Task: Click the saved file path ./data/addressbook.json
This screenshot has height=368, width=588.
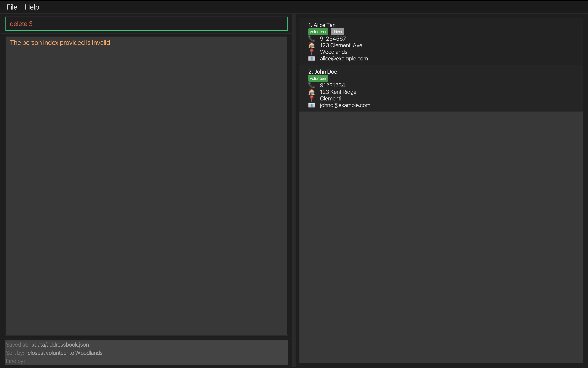Action: [60, 345]
